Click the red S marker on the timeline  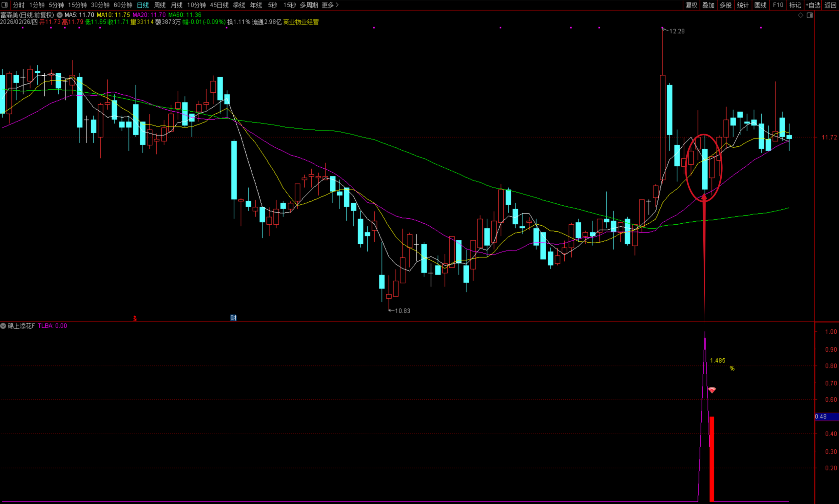click(x=135, y=318)
